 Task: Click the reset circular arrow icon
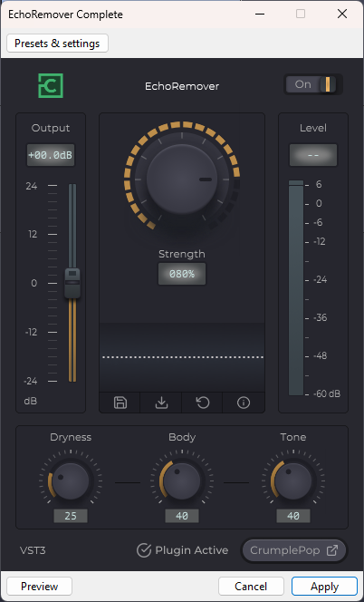coord(203,403)
